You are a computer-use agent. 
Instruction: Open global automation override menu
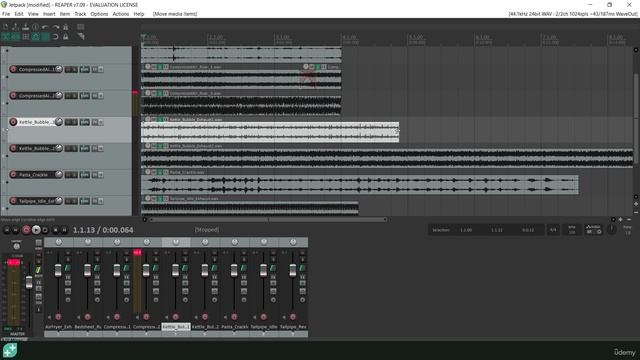pyautogui.click(x=593, y=230)
